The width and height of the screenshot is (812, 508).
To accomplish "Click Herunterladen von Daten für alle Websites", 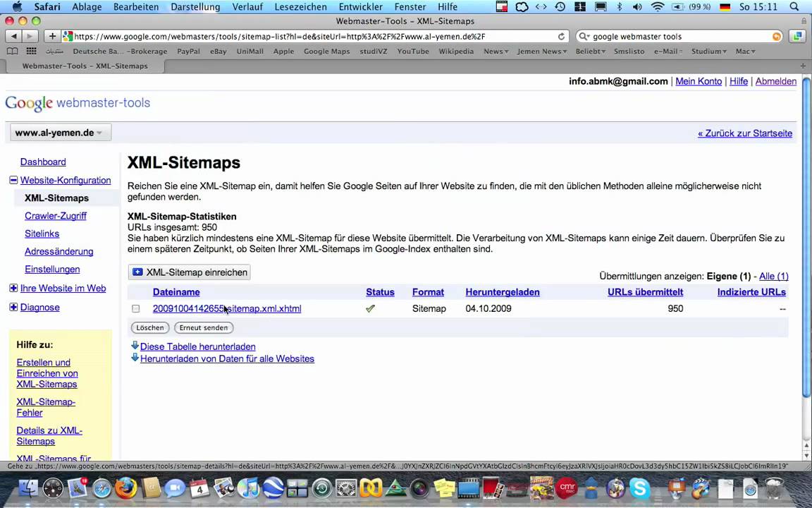I will (x=228, y=358).
